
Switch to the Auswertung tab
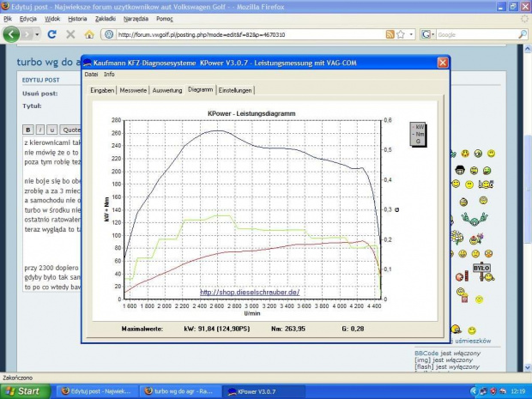(x=167, y=90)
